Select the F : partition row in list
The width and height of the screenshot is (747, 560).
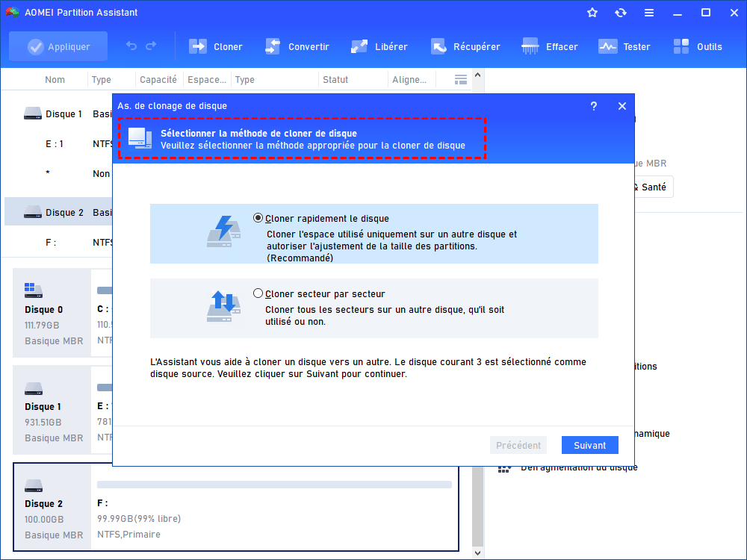point(58,243)
